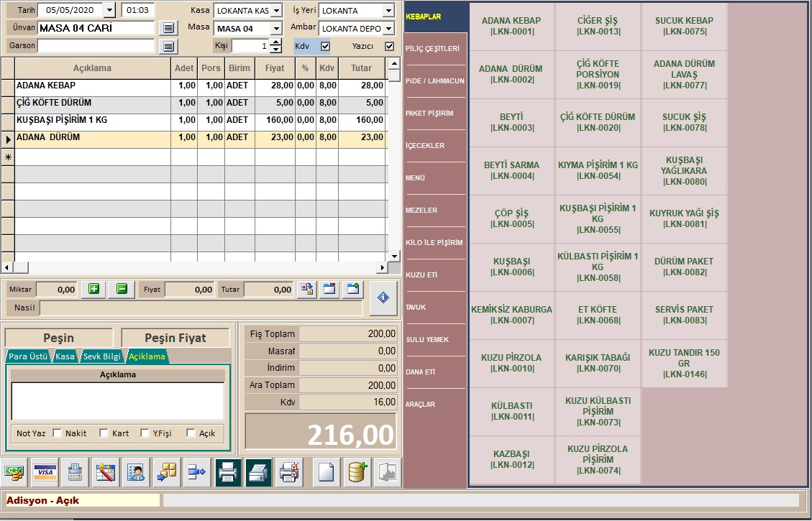Expand the Masa table dropdown

pos(277,29)
